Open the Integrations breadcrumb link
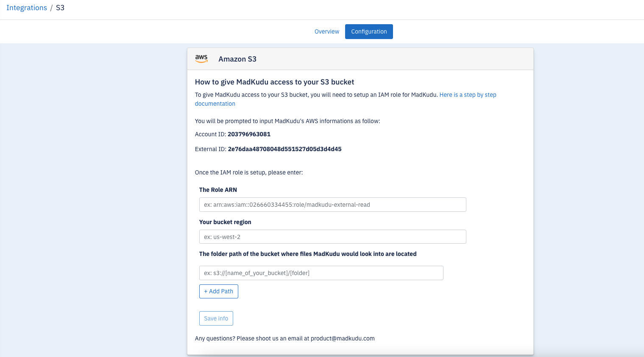This screenshot has width=644, height=357. (x=27, y=8)
